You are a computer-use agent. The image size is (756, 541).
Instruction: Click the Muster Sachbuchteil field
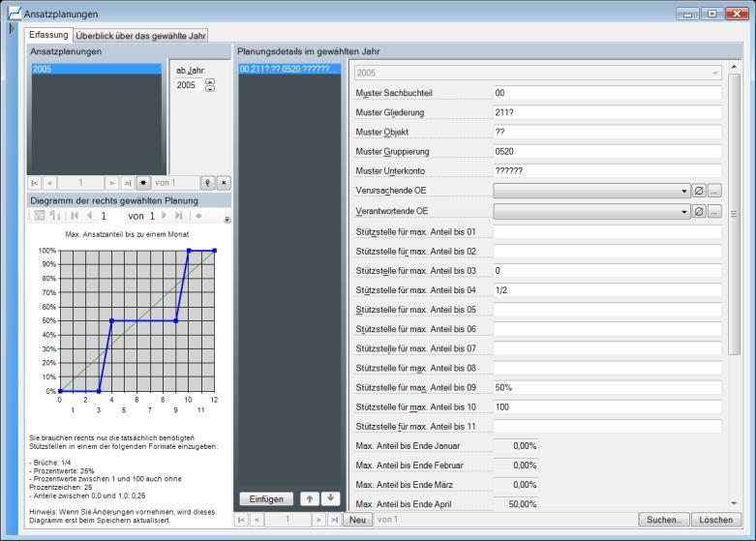[608, 93]
